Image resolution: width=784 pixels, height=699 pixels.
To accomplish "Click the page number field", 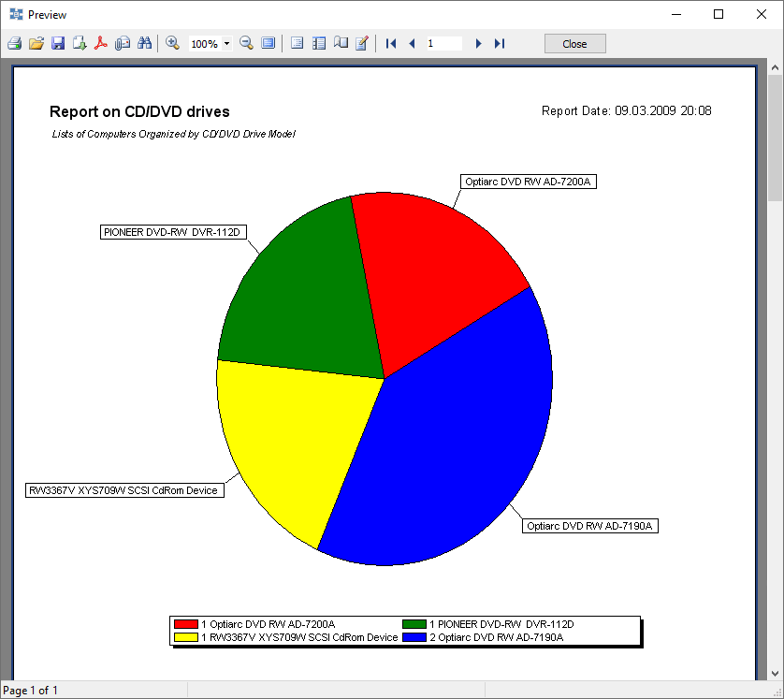I will pos(444,43).
